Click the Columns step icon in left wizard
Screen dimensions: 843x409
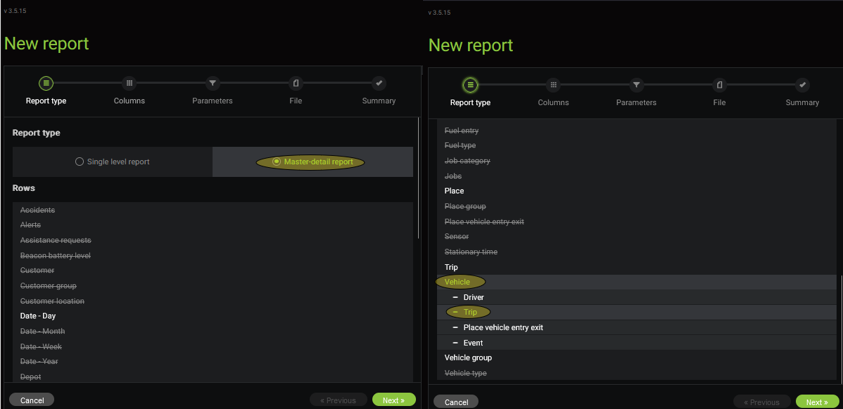tap(129, 84)
